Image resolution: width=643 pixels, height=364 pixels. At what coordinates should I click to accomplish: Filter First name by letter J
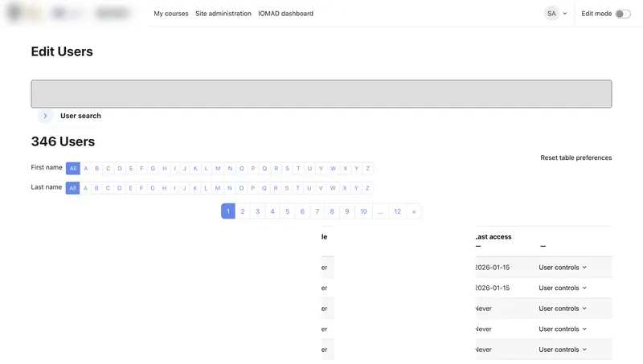pyautogui.click(x=185, y=169)
